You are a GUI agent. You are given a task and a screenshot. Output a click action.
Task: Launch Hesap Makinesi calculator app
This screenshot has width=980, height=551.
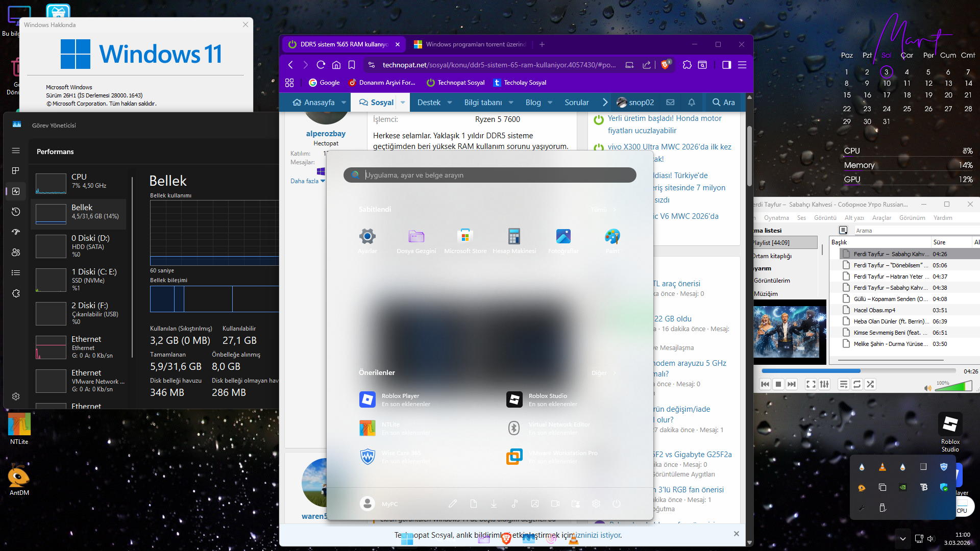[x=514, y=240]
